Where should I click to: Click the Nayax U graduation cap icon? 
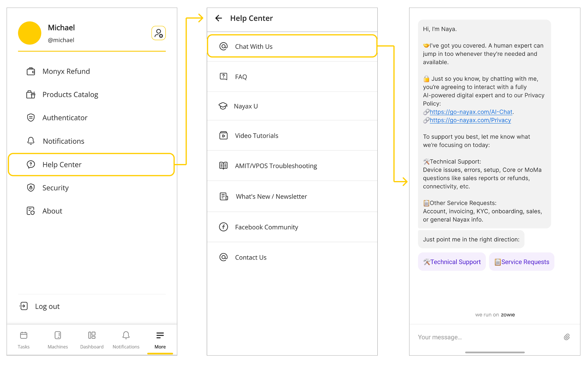tap(223, 106)
